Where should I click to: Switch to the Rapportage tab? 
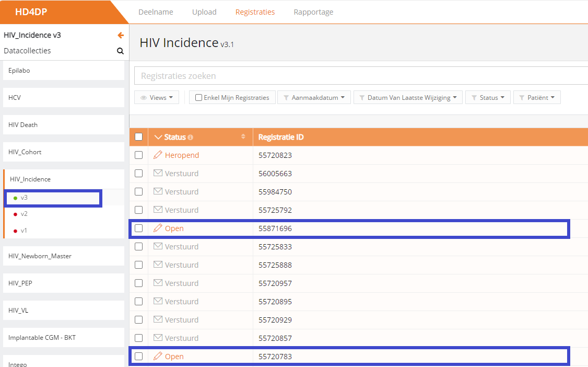313,12
